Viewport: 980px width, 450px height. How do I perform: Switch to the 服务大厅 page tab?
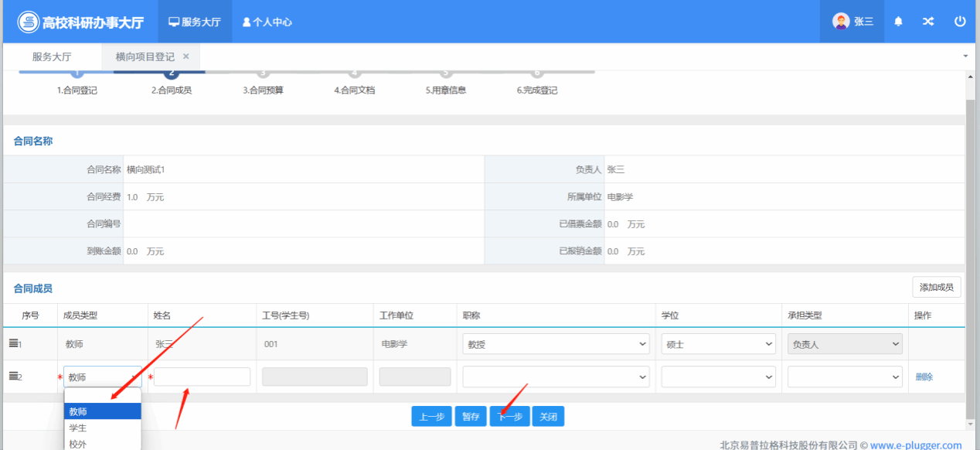(x=52, y=56)
